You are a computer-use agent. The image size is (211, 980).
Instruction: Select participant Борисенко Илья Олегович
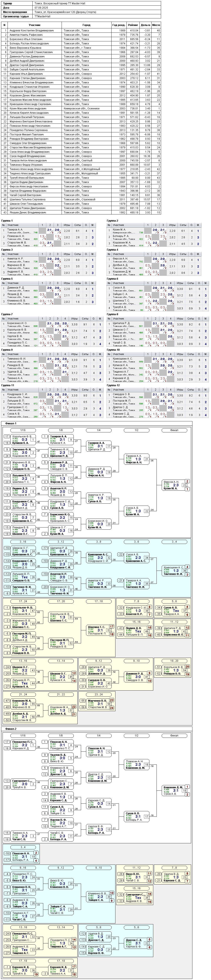tap(26, 39)
